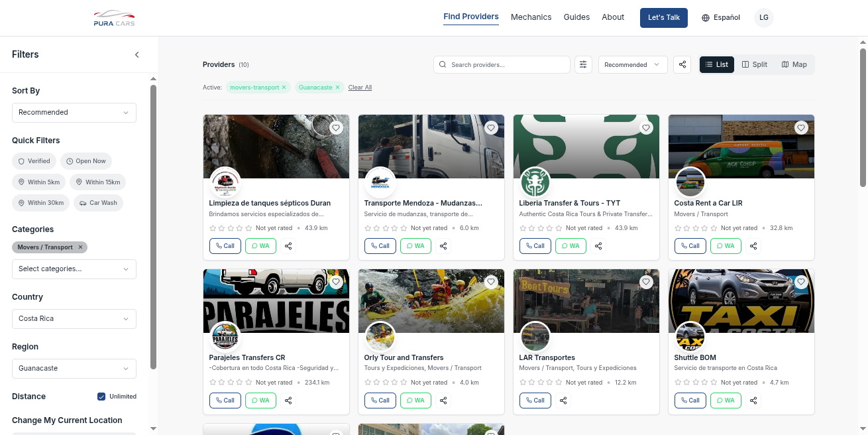The image size is (868, 435).
Task: Remove movers-transport active filter chip
Action: click(284, 88)
